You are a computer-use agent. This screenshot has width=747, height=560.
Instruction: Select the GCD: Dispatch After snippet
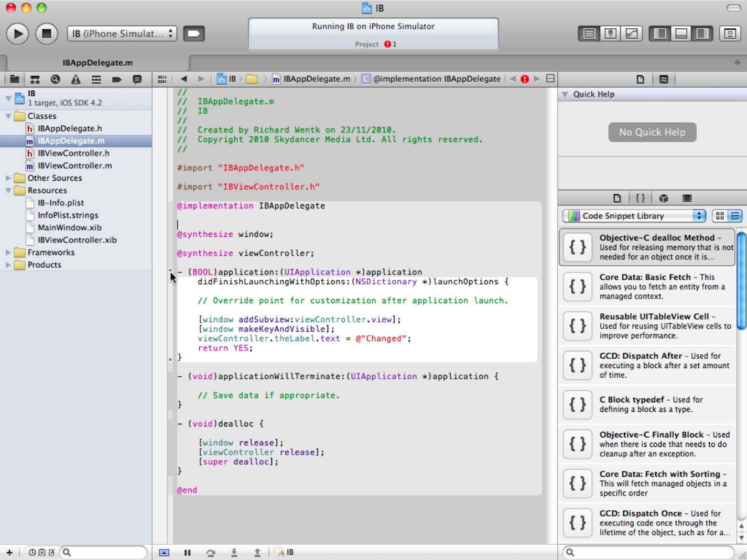[647, 365]
